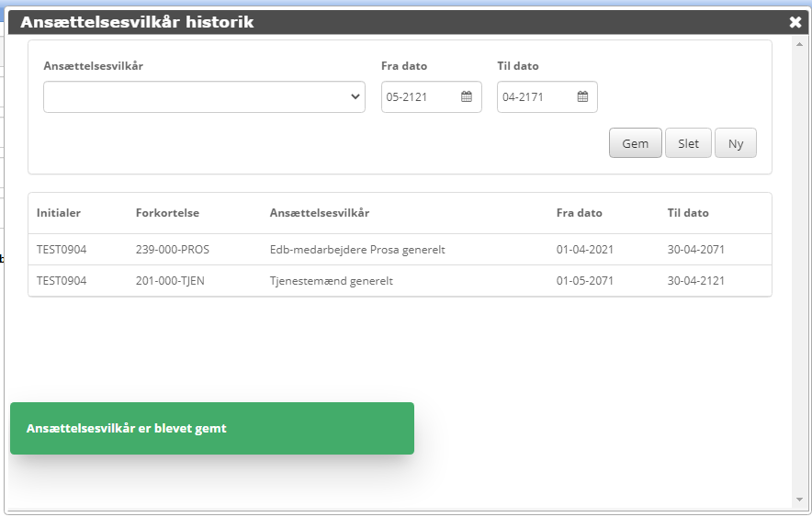Screen dimensions: 812x517
Task: Close the Ansættelsesvilkår historik dialog
Action: tap(795, 22)
